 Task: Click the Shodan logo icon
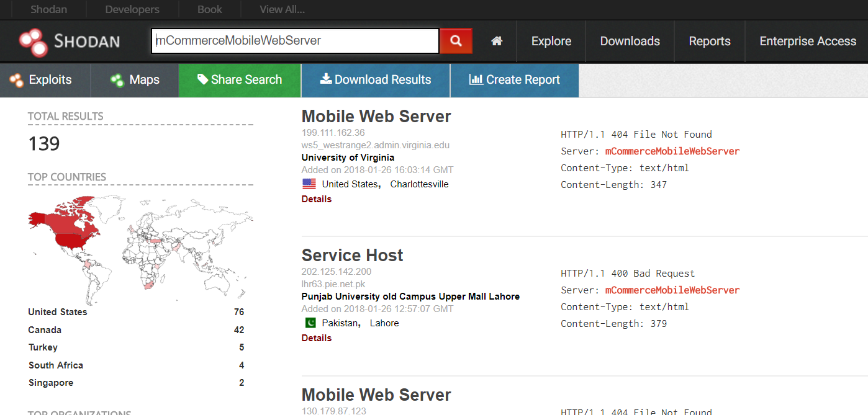33,42
